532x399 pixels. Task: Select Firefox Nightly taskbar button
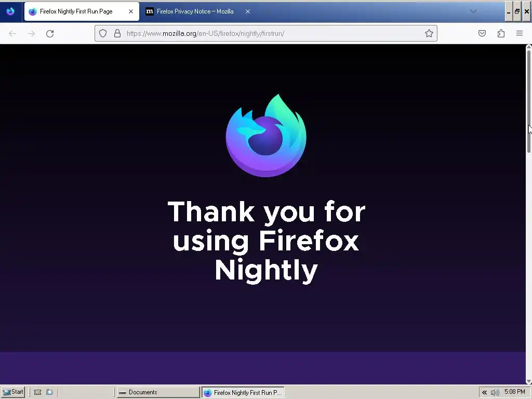click(x=243, y=393)
